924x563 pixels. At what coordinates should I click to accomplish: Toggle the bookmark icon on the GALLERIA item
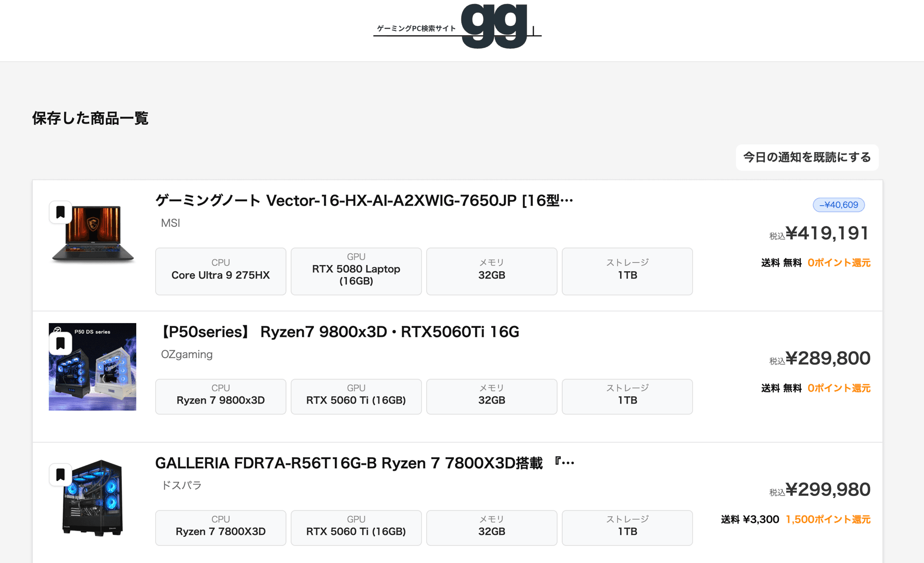(x=61, y=474)
